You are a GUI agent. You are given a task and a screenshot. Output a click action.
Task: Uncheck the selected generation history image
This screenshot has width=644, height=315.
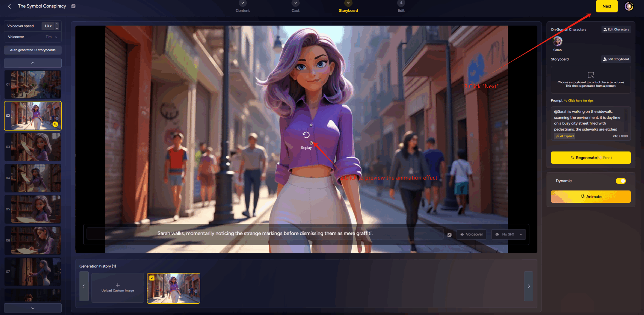tap(152, 278)
